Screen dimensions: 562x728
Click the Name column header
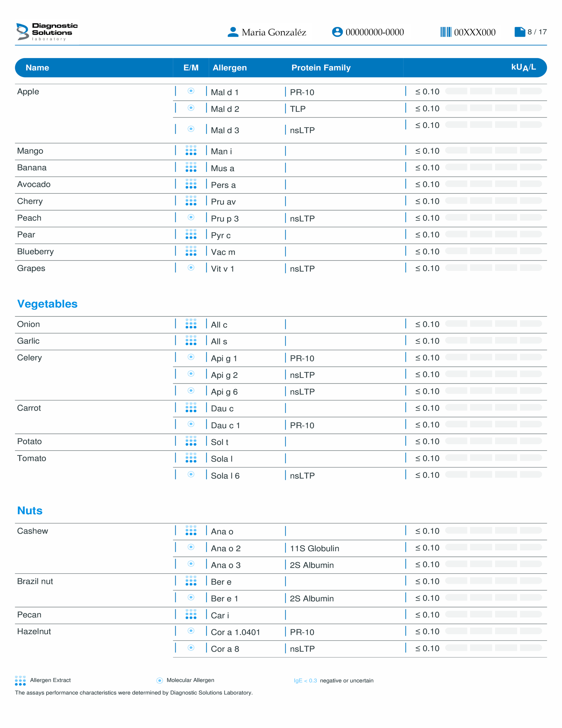click(x=37, y=67)
